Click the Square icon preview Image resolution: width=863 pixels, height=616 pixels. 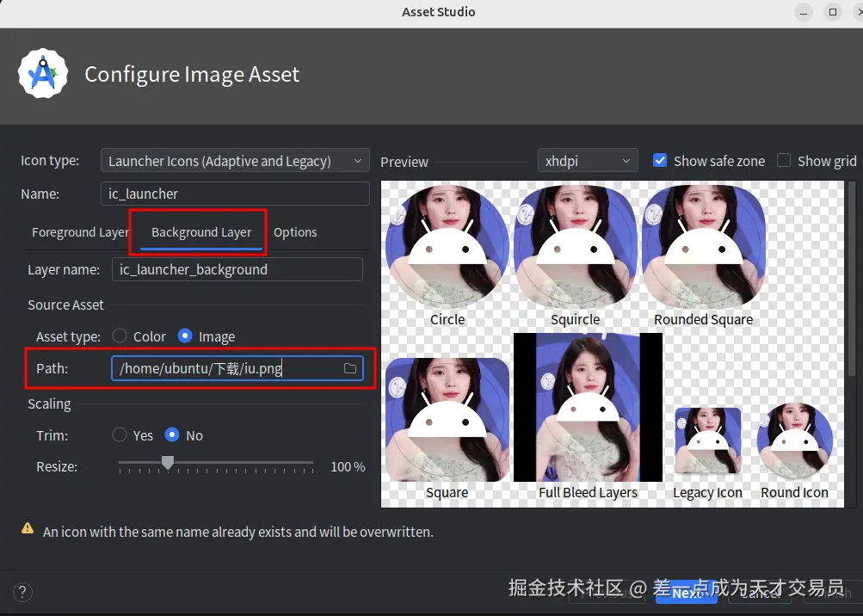click(447, 420)
